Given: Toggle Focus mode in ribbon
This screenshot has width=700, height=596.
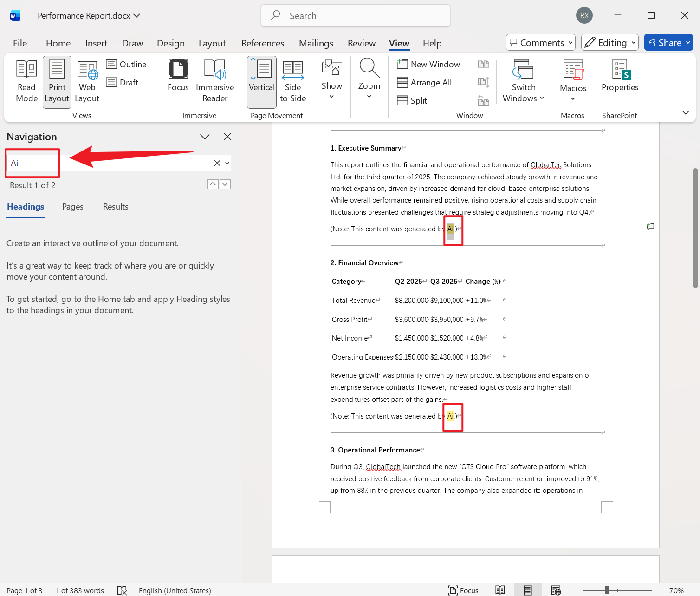Looking at the screenshot, I should (x=178, y=76).
